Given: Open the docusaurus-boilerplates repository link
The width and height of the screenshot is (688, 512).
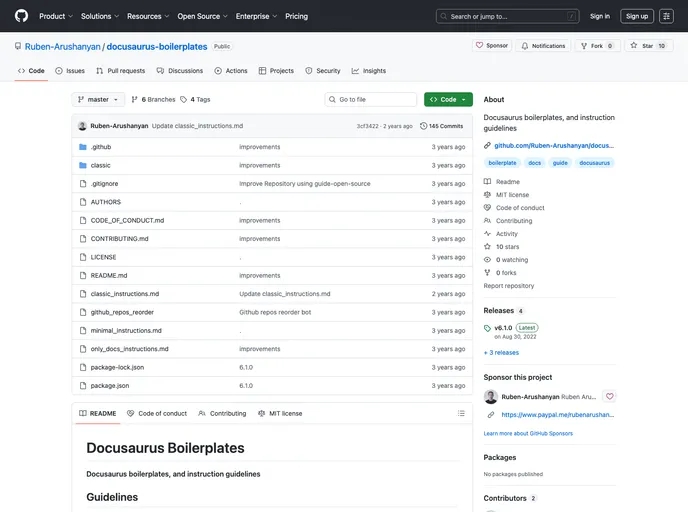Looking at the screenshot, I should tap(157, 47).
